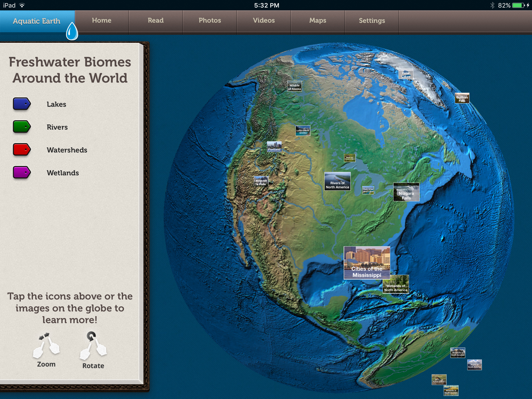
Task: Open the Home tab
Action: click(x=102, y=21)
